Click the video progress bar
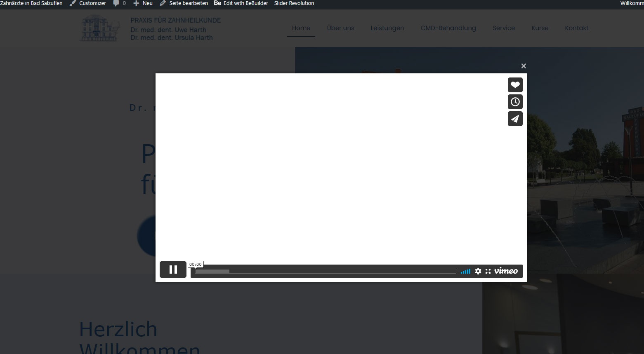This screenshot has height=354, width=644. pos(326,271)
